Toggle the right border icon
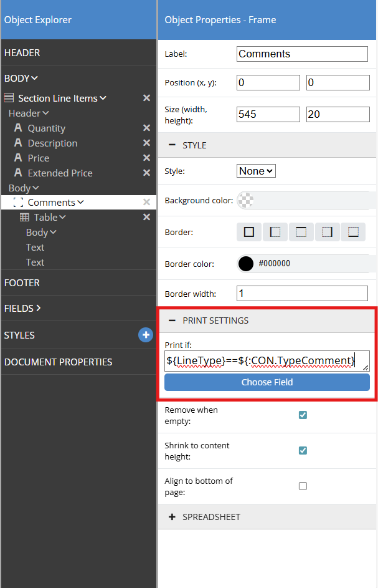The width and height of the screenshot is (378, 588). pyautogui.click(x=328, y=232)
